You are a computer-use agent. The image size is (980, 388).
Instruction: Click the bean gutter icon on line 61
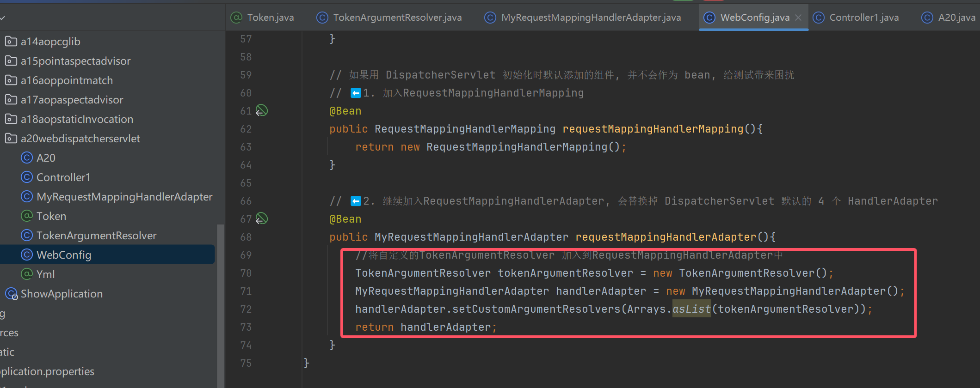(x=262, y=110)
